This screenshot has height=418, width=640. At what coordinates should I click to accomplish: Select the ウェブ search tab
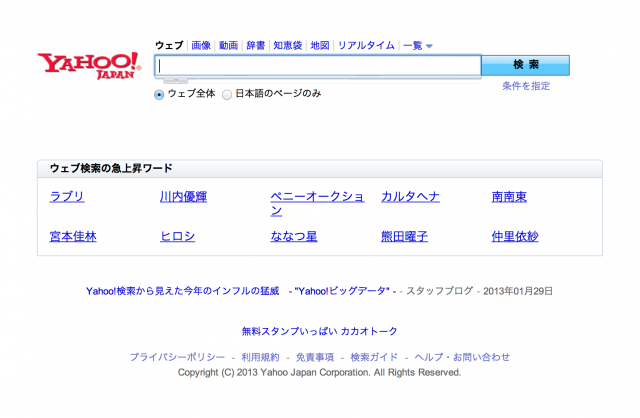click(169, 45)
